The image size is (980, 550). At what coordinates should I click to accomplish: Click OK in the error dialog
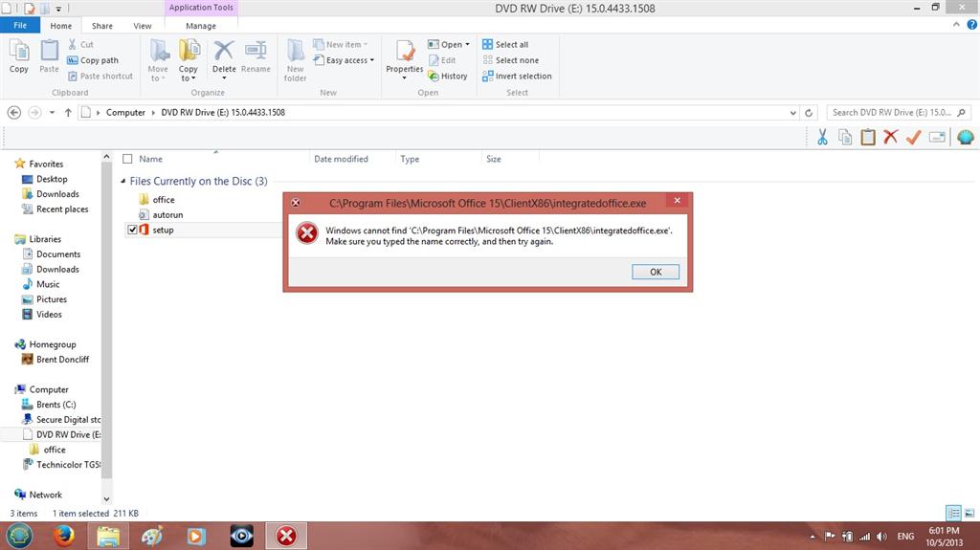click(x=656, y=272)
